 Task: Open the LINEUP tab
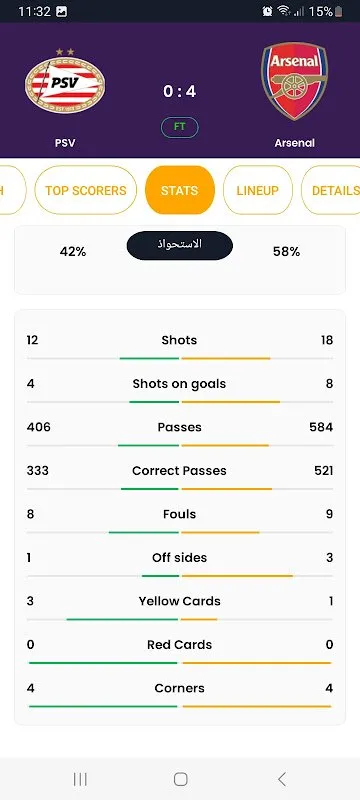click(x=258, y=190)
